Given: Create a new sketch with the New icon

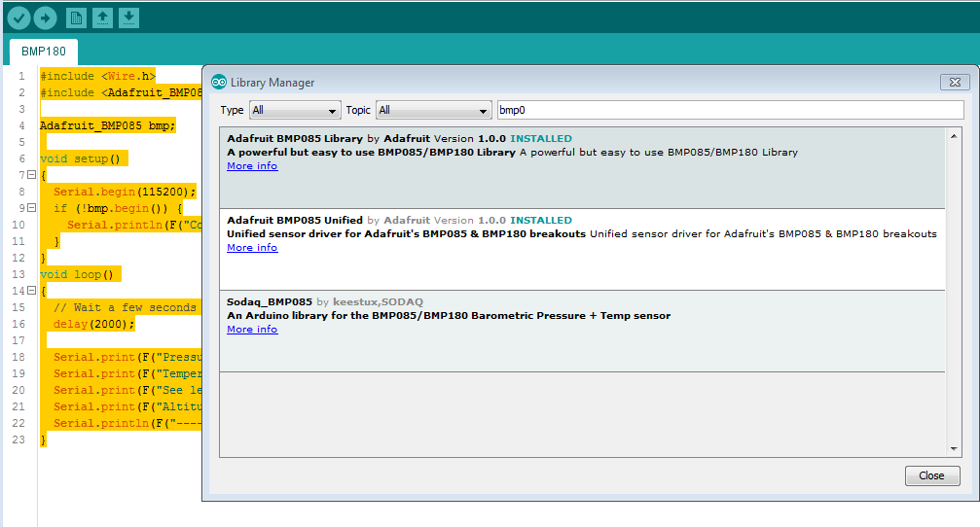Looking at the screenshot, I should (76, 18).
